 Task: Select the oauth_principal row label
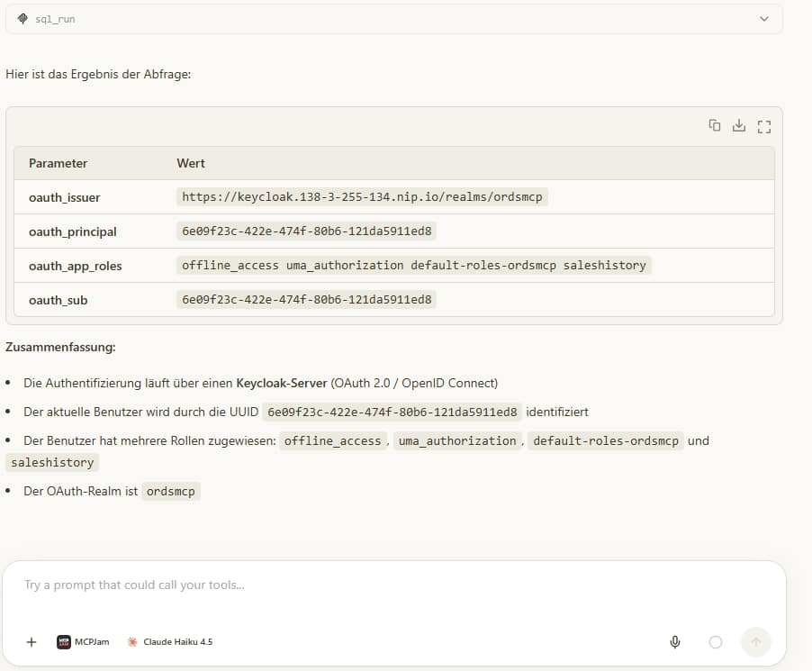coord(73,231)
